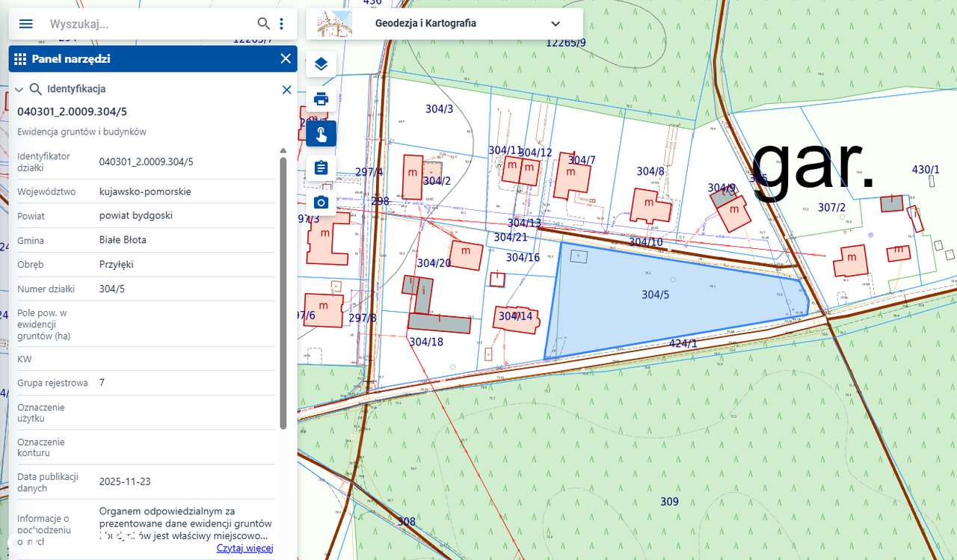Close the Identyfikacja section
The height and width of the screenshot is (560, 957).
pyautogui.click(x=286, y=90)
